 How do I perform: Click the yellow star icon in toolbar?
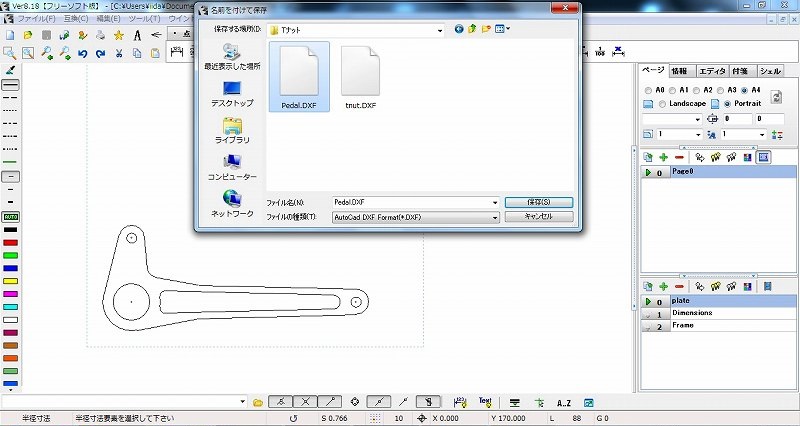[119, 35]
